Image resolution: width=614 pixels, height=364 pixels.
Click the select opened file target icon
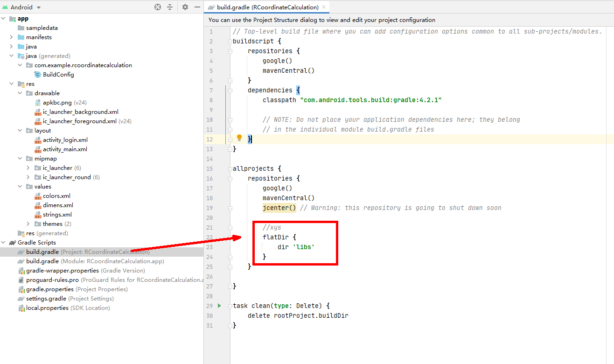(x=158, y=7)
